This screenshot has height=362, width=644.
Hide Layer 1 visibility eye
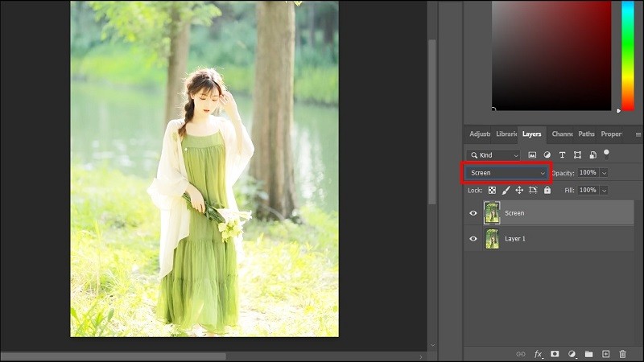473,238
